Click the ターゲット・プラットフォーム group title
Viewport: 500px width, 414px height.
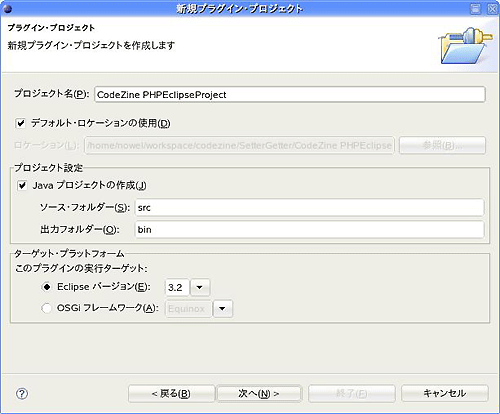(x=69, y=254)
